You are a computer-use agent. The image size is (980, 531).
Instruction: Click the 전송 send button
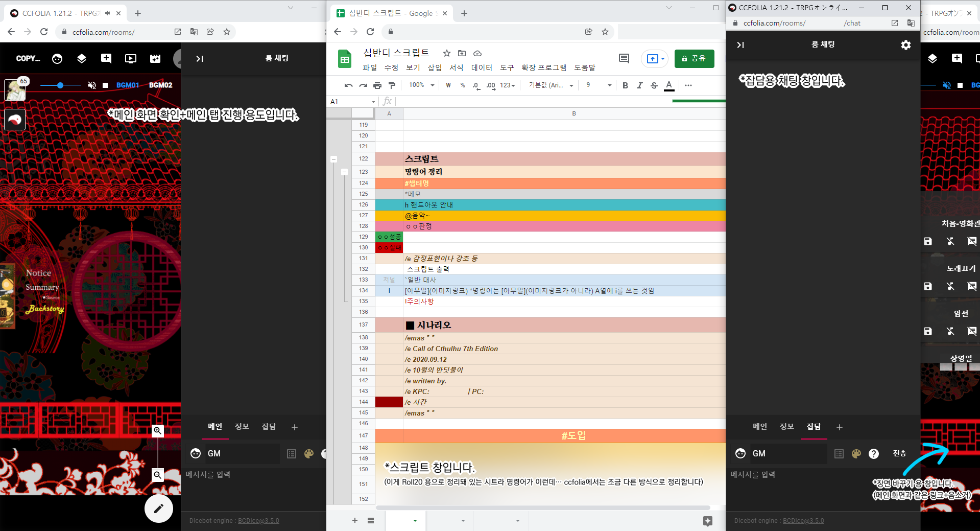tap(900, 454)
